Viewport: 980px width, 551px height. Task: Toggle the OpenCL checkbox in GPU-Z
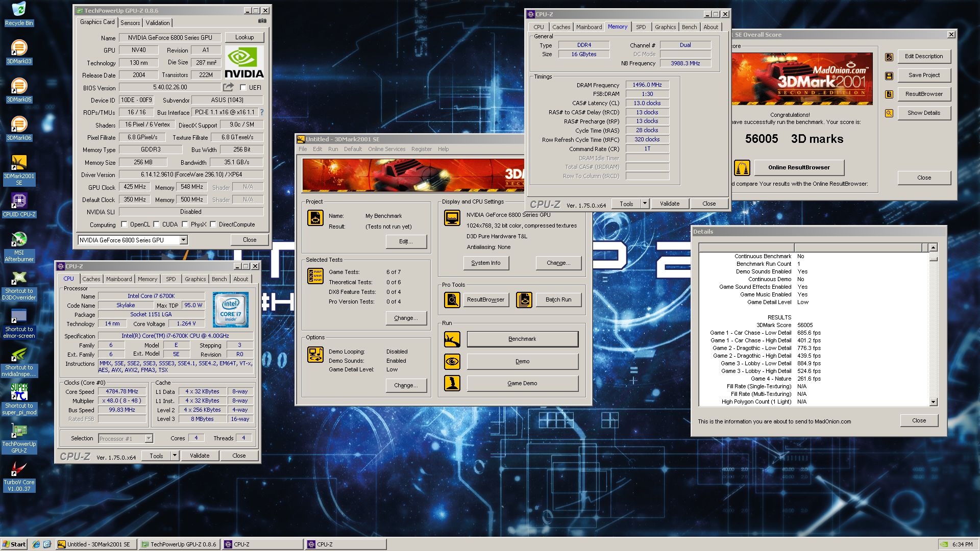pyautogui.click(x=124, y=224)
